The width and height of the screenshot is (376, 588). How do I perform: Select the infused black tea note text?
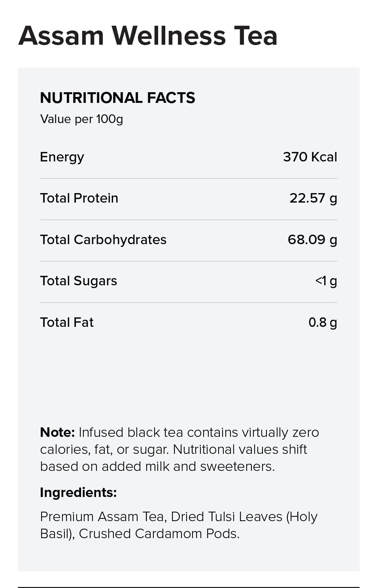179,450
